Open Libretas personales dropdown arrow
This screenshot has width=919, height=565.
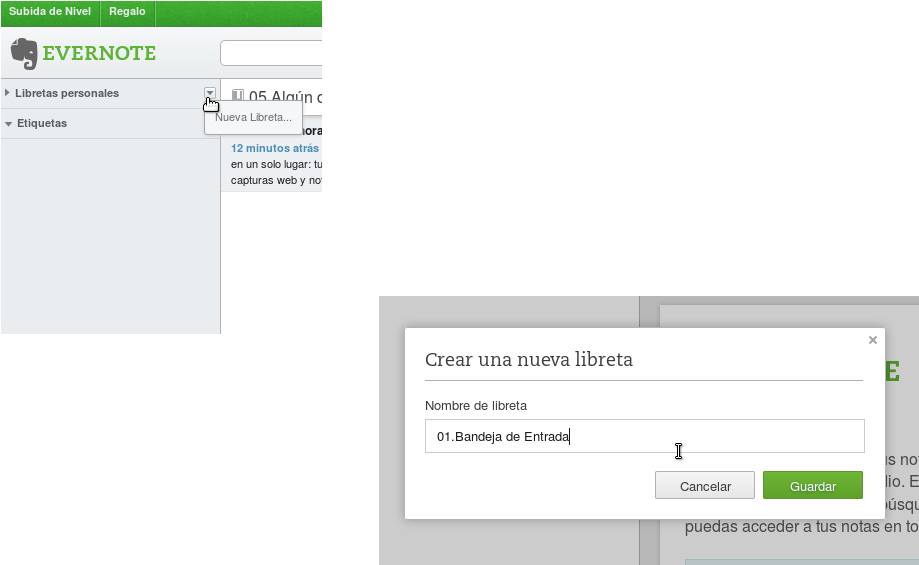(210, 93)
